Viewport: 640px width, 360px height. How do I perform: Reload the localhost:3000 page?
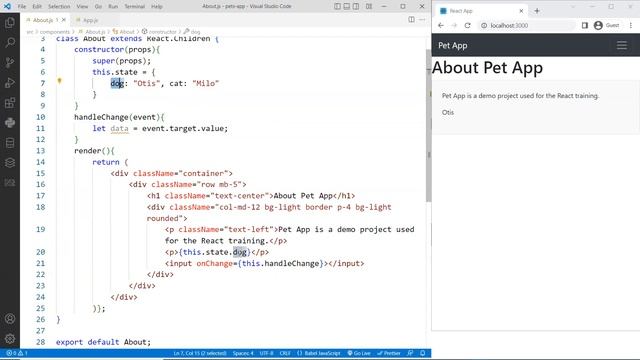tap(468, 25)
